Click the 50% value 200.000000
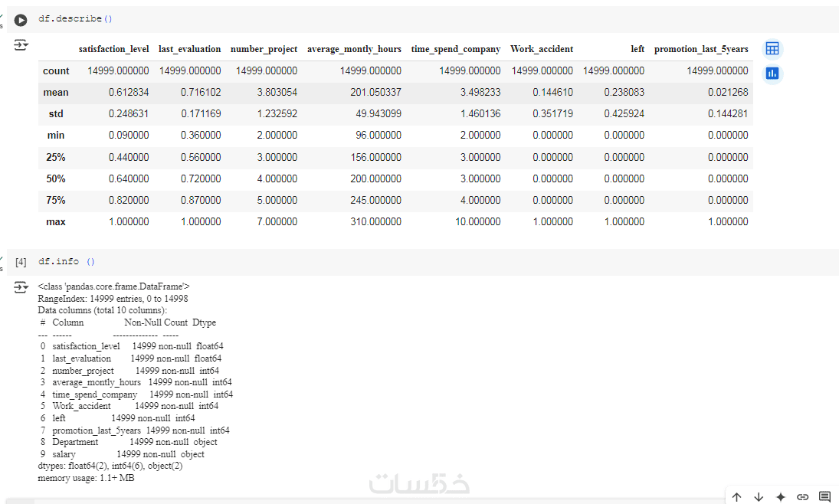 [x=375, y=178]
